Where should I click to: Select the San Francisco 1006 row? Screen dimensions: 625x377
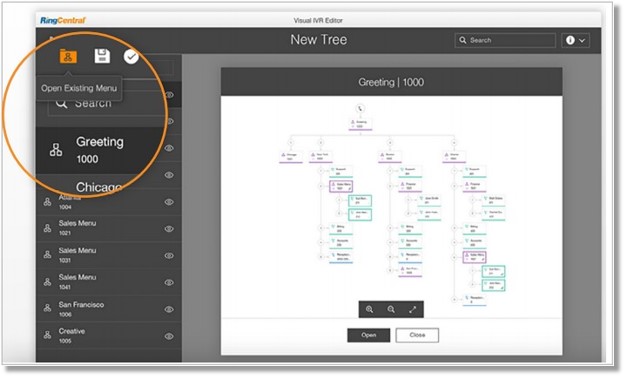click(x=108, y=309)
